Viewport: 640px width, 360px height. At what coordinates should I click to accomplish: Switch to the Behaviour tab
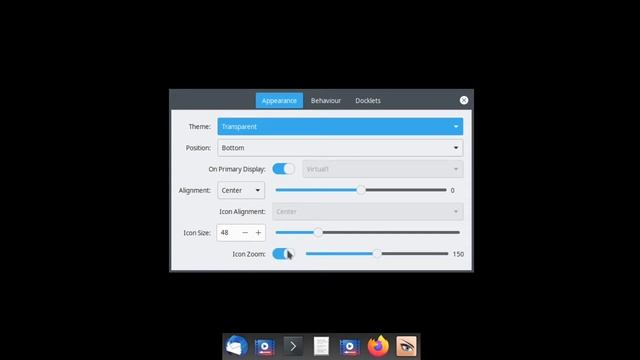pyautogui.click(x=326, y=100)
